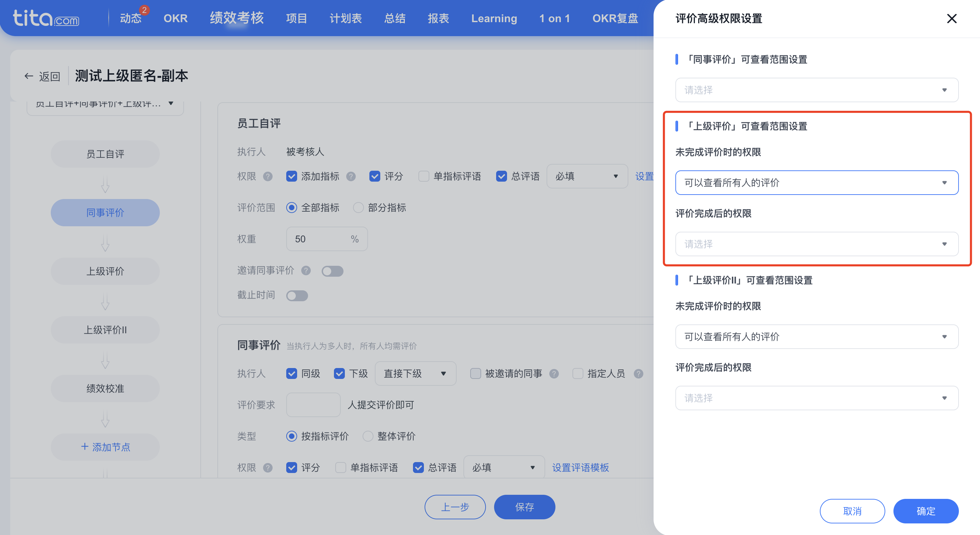The width and height of the screenshot is (980, 535).
Task: Click the back arrow next to 返回
Action: click(29, 76)
